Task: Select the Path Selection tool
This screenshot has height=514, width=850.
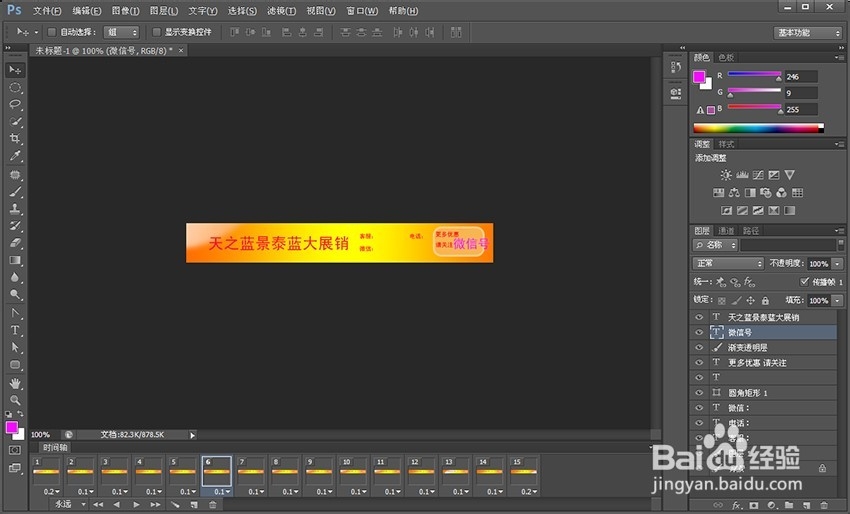Action: tap(15, 348)
